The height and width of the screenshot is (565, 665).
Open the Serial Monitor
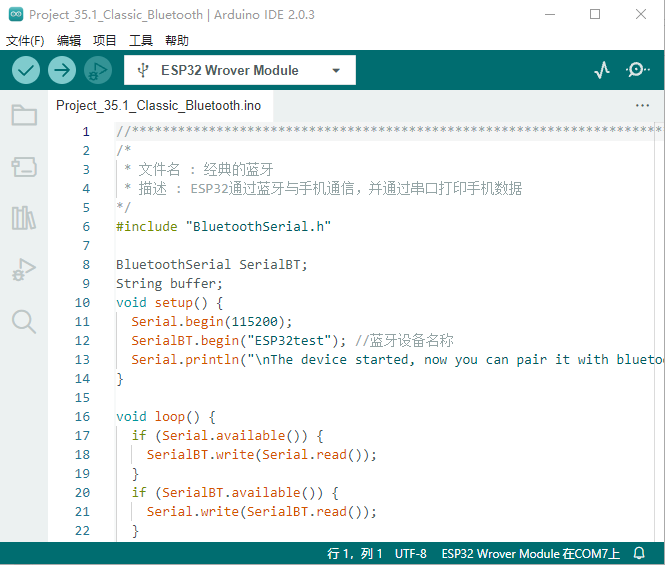[637, 70]
